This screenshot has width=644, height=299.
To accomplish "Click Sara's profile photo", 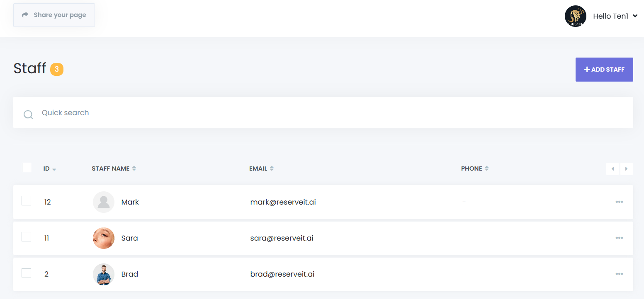I will [104, 238].
